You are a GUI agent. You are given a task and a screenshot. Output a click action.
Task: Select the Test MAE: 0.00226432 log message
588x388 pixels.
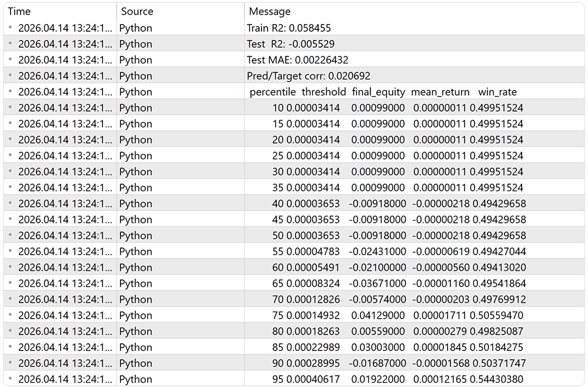(x=298, y=59)
